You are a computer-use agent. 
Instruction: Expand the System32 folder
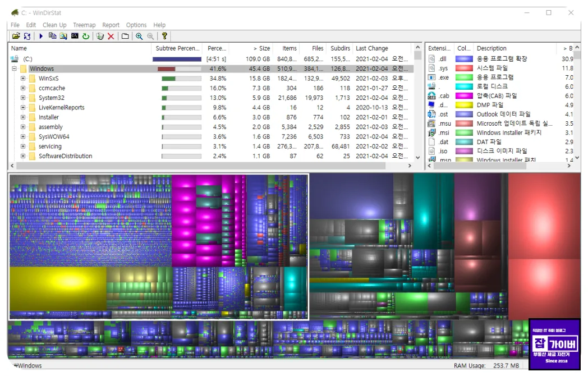23,98
